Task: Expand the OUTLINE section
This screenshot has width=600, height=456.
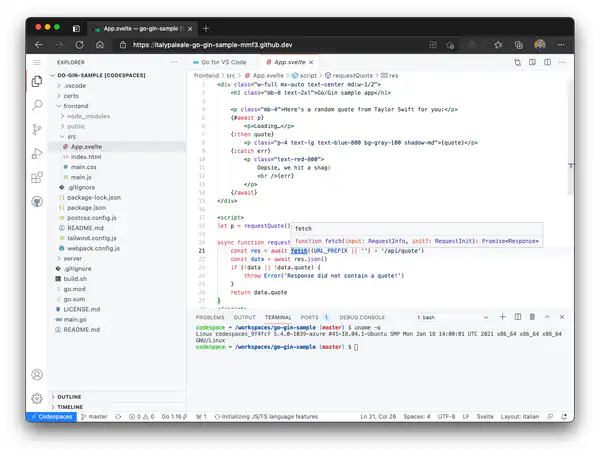Action: (x=70, y=397)
